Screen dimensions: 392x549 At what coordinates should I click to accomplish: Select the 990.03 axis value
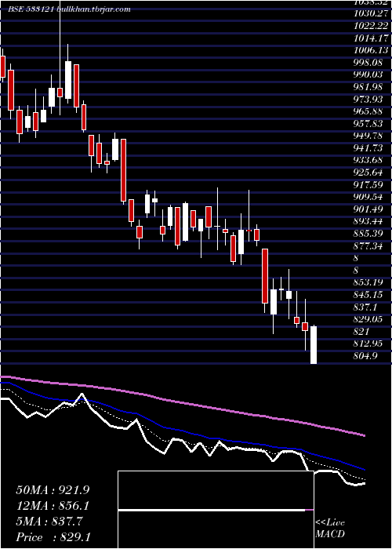click(369, 75)
